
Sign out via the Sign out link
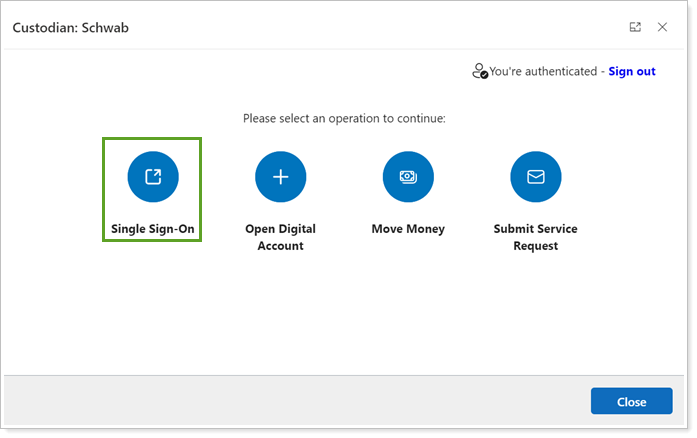(632, 72)
